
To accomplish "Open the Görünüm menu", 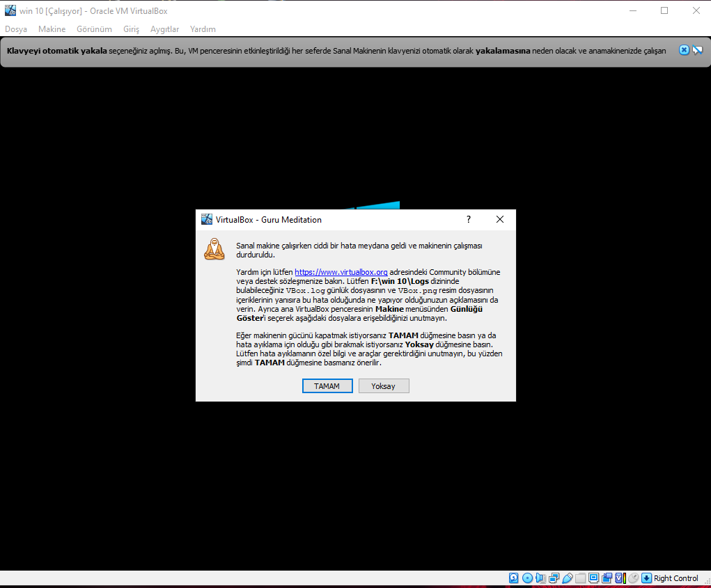I will click(x=94, y=29).
